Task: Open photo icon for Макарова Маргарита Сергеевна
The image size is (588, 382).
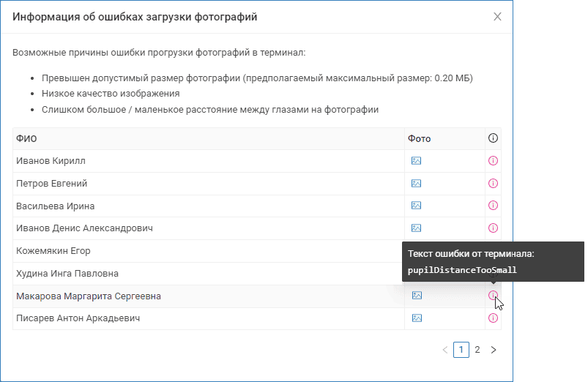Action: click(x=417, y=296)
